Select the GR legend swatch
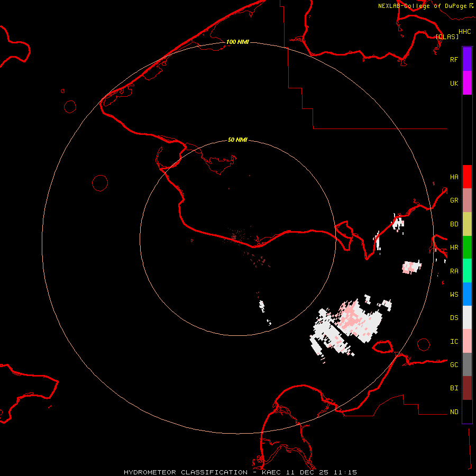 point(467,200)
